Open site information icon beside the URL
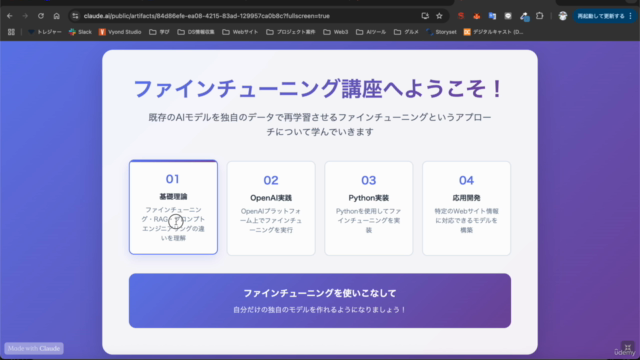 [x=75, y=16]
